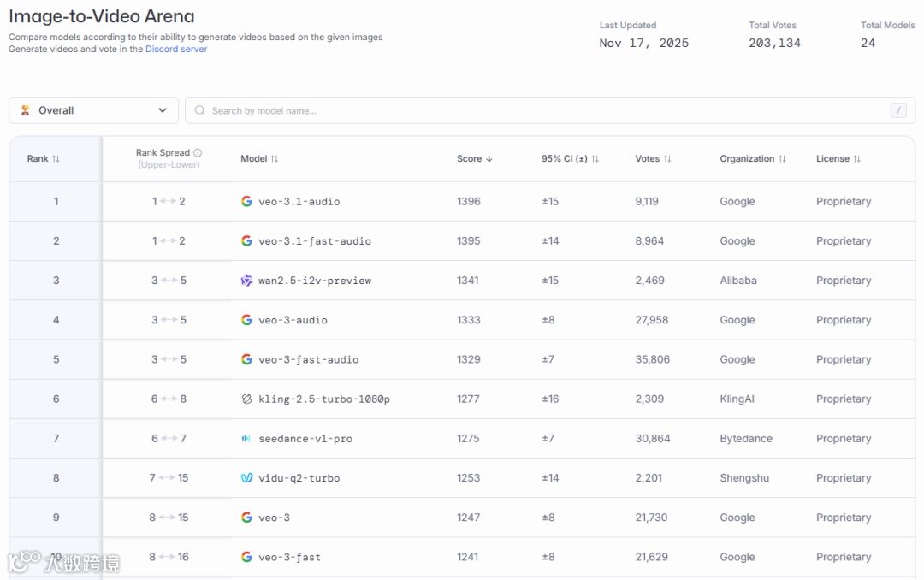
Task: Click the Google logo beside veo-3.1-audio
Action: click(x=246, y=202)
